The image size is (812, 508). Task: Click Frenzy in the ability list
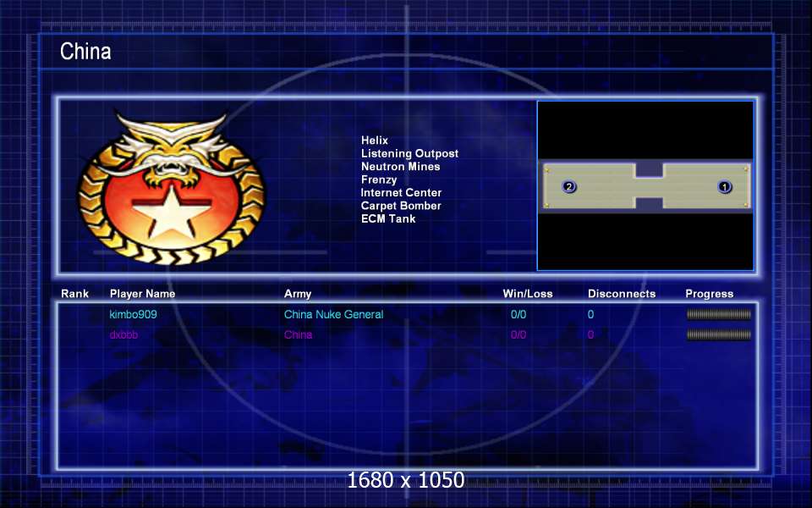[x=379, y=179]
